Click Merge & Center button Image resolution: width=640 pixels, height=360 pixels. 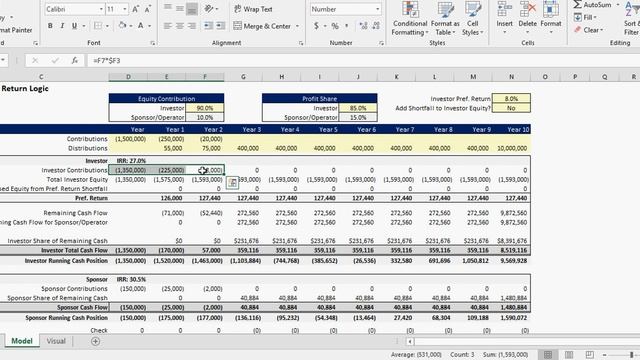coord(262,26)
